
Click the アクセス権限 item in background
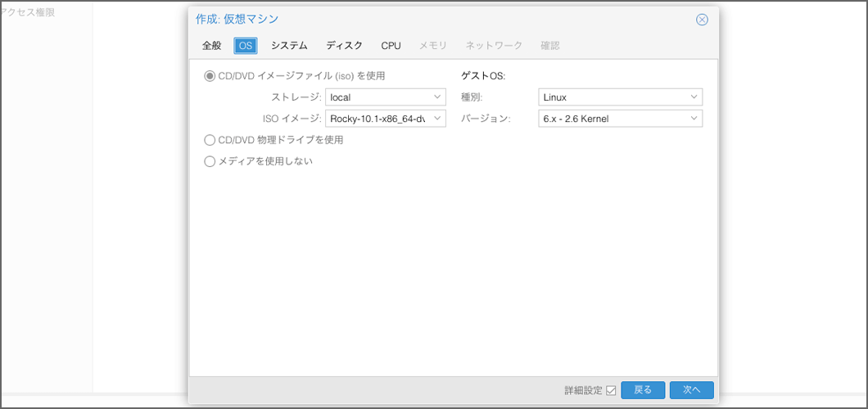tap(29, 13)
